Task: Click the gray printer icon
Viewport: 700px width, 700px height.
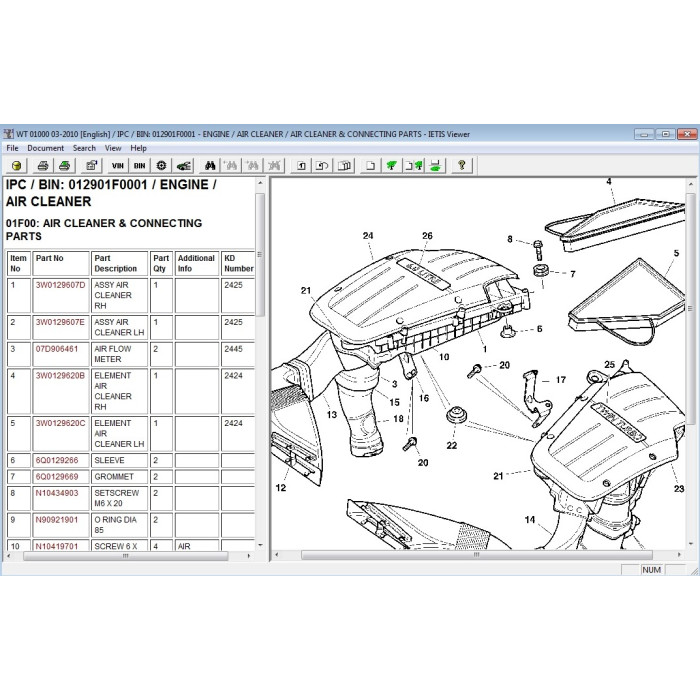Action: click(x=43, y=166)
